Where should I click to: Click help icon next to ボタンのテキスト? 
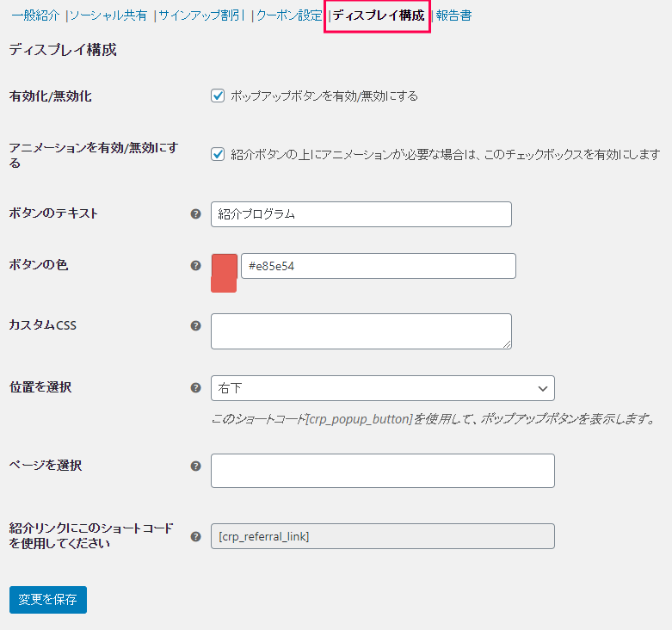[x=195, y=213]
